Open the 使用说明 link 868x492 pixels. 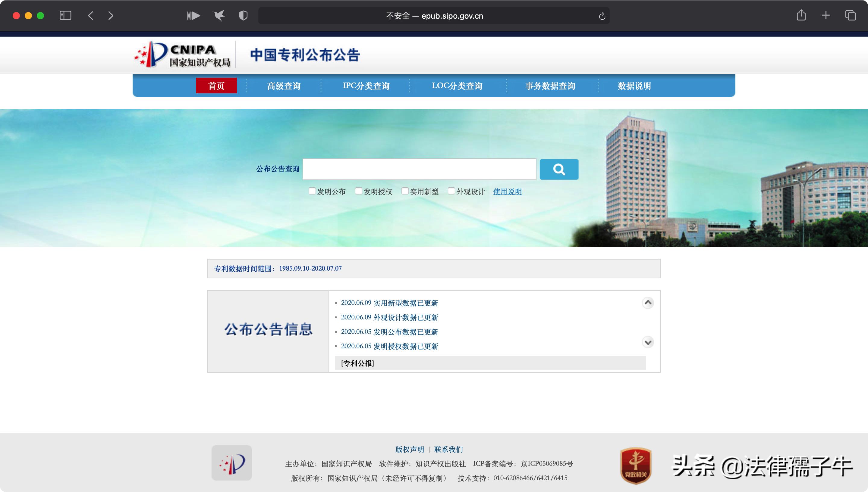click(x=507, y=191)
